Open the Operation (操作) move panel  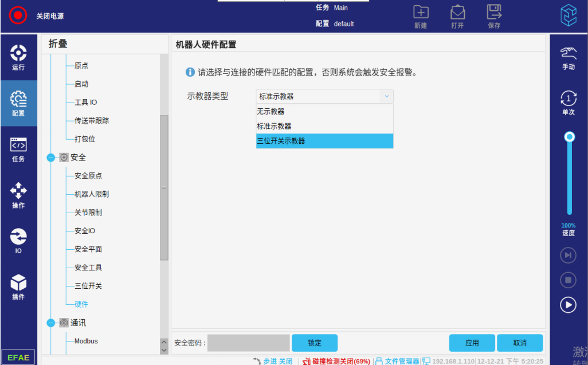coord(18,195)
